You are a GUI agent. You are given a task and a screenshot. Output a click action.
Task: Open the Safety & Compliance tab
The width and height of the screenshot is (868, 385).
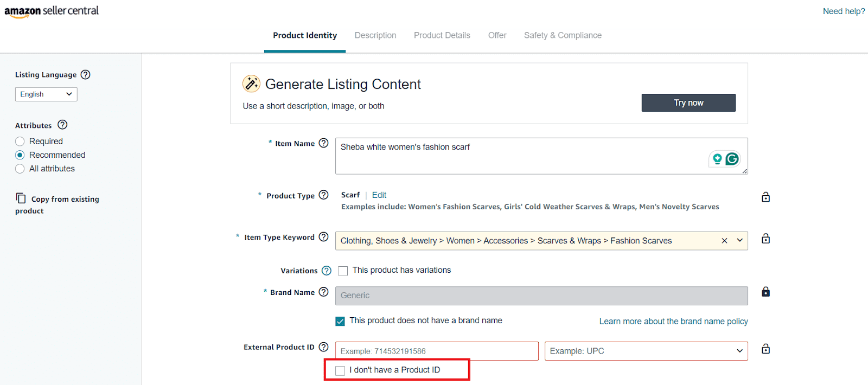(563, 35)
